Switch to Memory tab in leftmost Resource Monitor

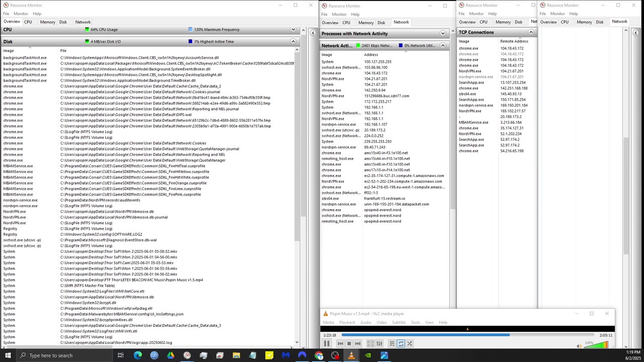[x=48, y=22]
